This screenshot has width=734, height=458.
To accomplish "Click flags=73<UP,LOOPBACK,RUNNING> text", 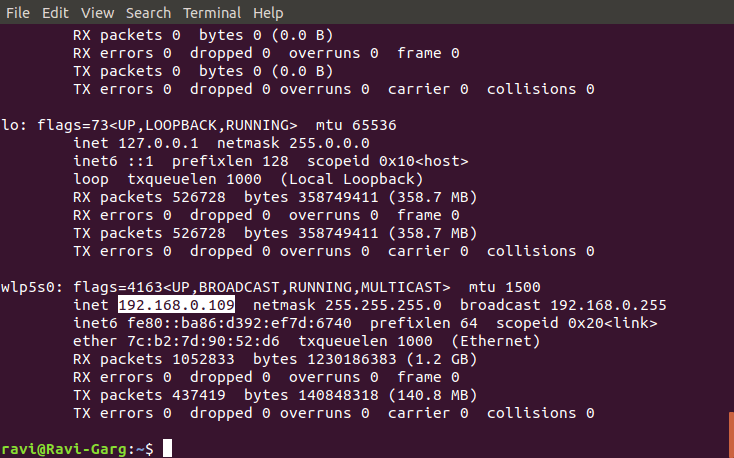I will click(167, 125).
